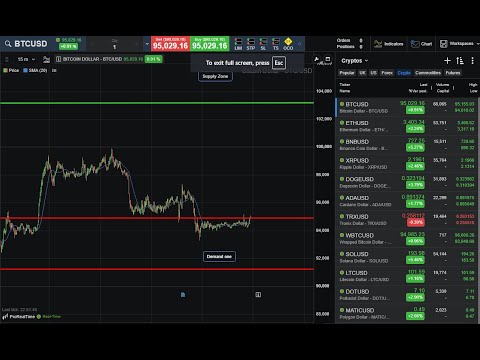Click the chart style icon beside 15 m

pyautogui.click(x=46, y=59)
